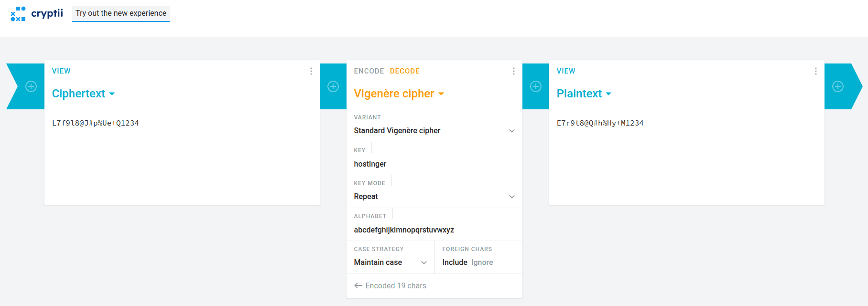
Task: Open the Ciphertext brick options menu
Action: click(311, 71)
